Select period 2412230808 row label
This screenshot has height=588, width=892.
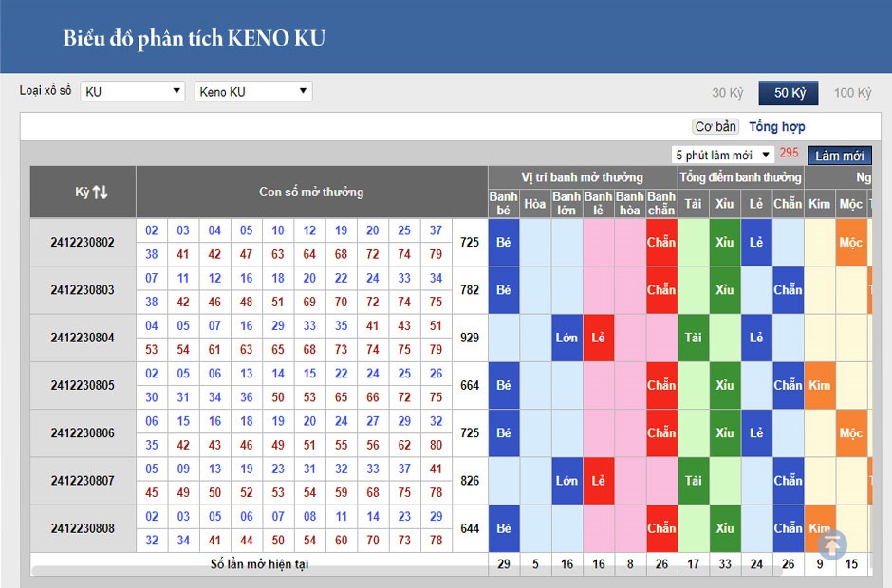tap(83, 528)
